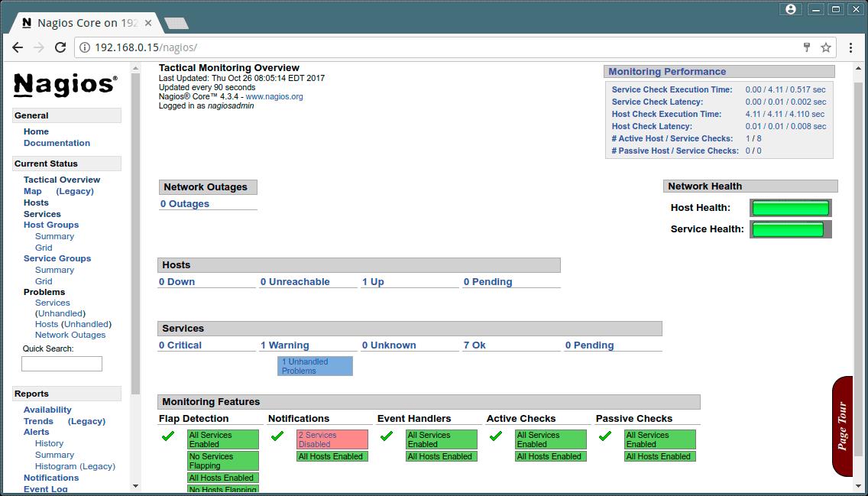Click the Passive Checks green checkmark
The height and width of the screenshot is (496, 868).
tap(605, 437)
